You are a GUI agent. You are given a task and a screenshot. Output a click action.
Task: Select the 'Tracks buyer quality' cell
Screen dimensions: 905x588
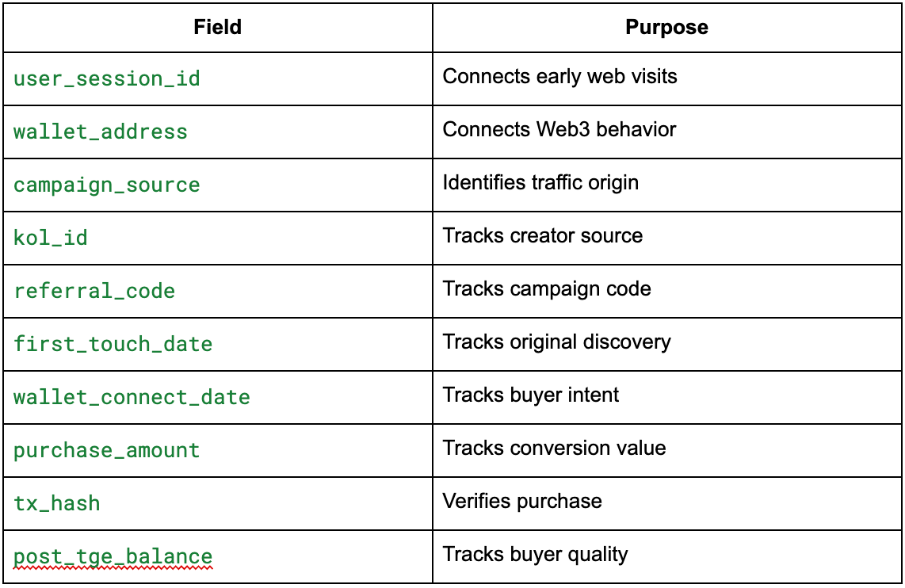[x=666, y=556]
